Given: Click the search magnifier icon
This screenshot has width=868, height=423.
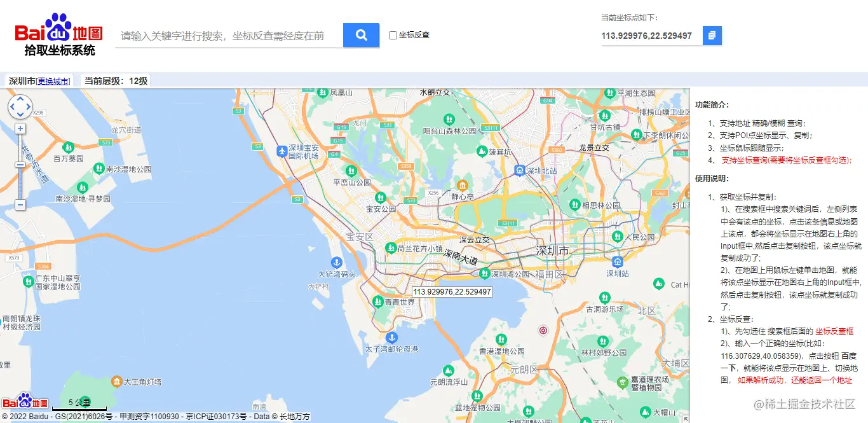Looking at the screenshot, I should click(x=360, y=36).
